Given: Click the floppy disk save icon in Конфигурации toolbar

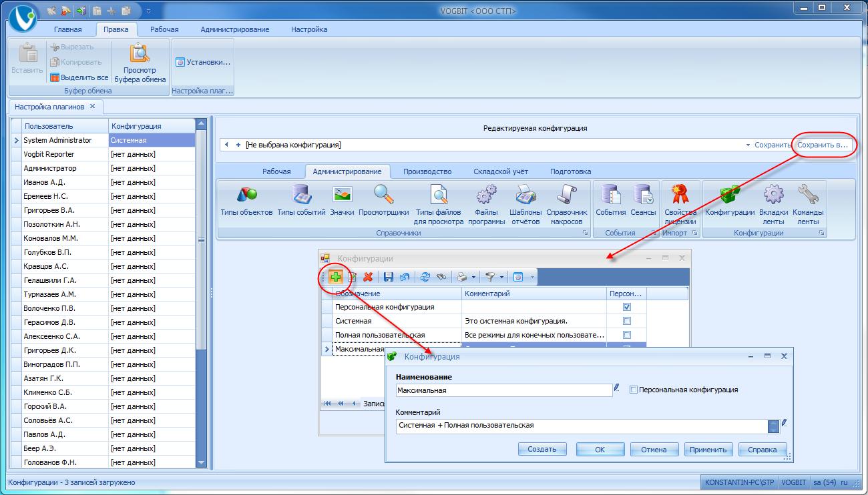Looking at the screenshot, I should coord(389,276).
